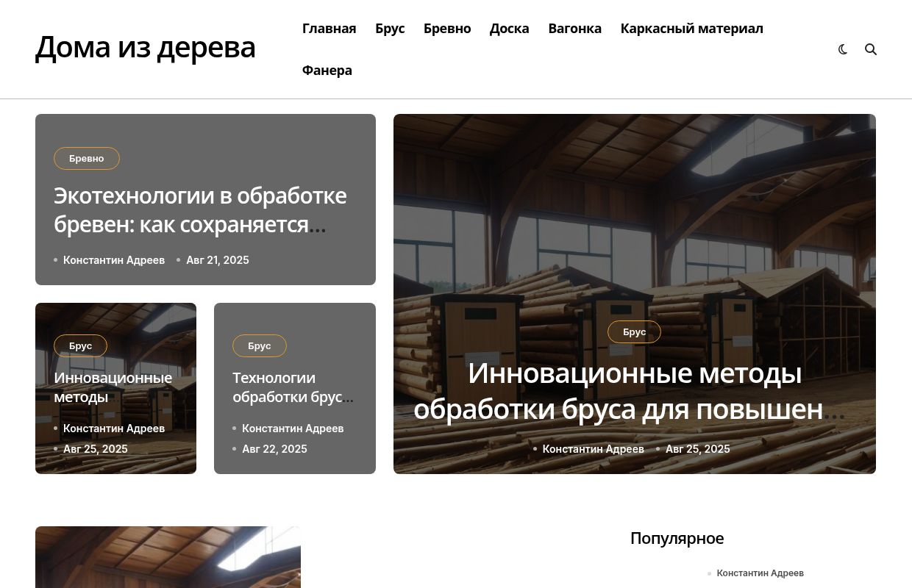Open the Главная menu item
Viewport: 912px width, 588px height.
point(329,28)
